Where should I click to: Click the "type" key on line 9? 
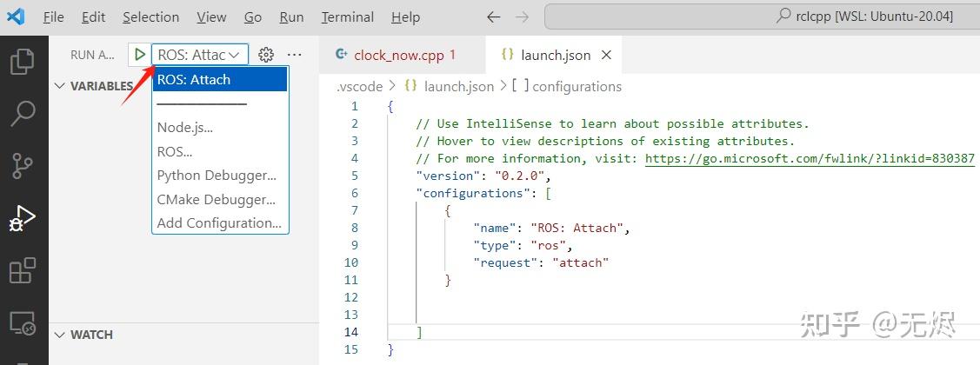(495, 246)
